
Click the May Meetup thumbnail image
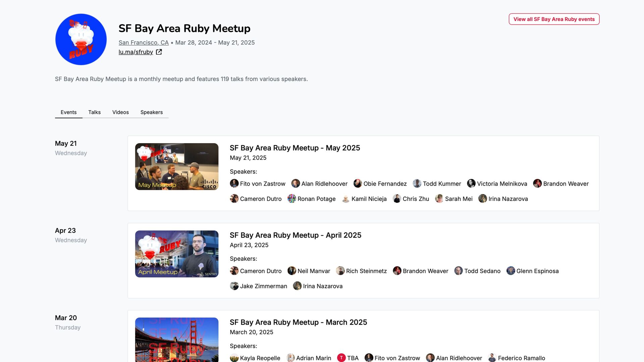pyautogui.click(x=176, y=167)
